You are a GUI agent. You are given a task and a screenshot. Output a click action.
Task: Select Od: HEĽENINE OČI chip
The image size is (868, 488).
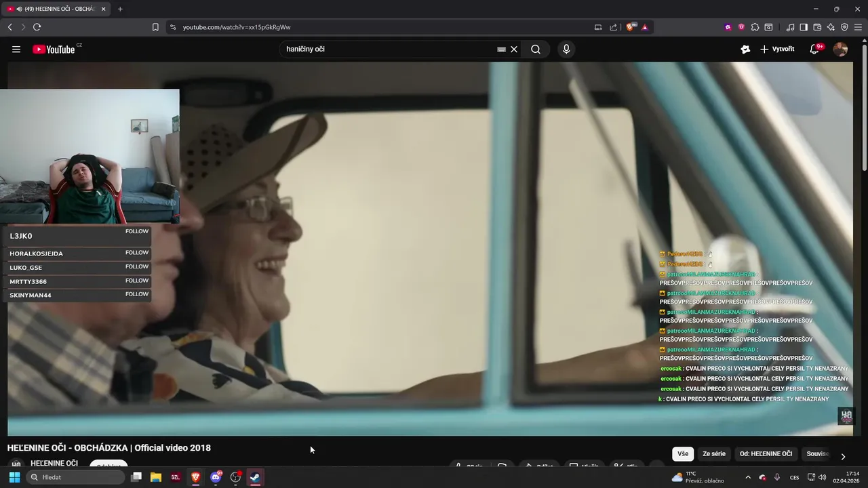[766, 454]
